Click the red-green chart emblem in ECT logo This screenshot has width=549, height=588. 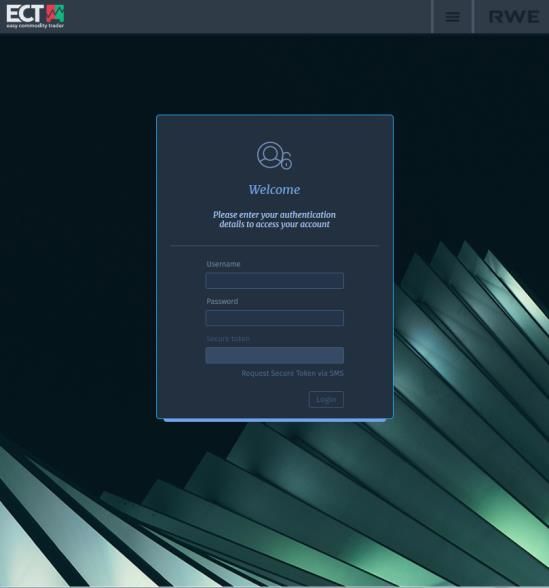click(x=55, y=14)
